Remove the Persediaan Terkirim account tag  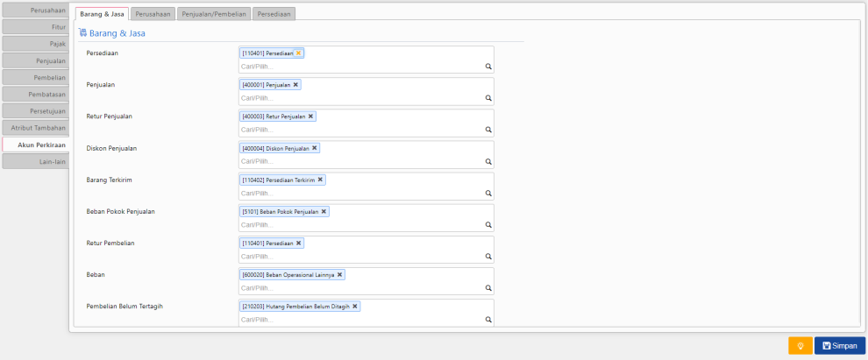point(320,180)
